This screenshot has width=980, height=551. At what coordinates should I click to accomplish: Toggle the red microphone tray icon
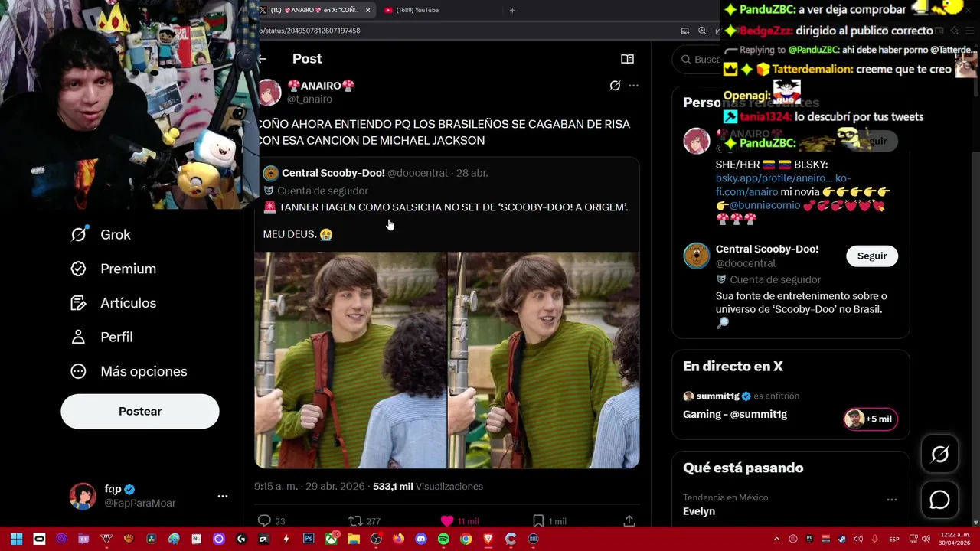[875, 539]
